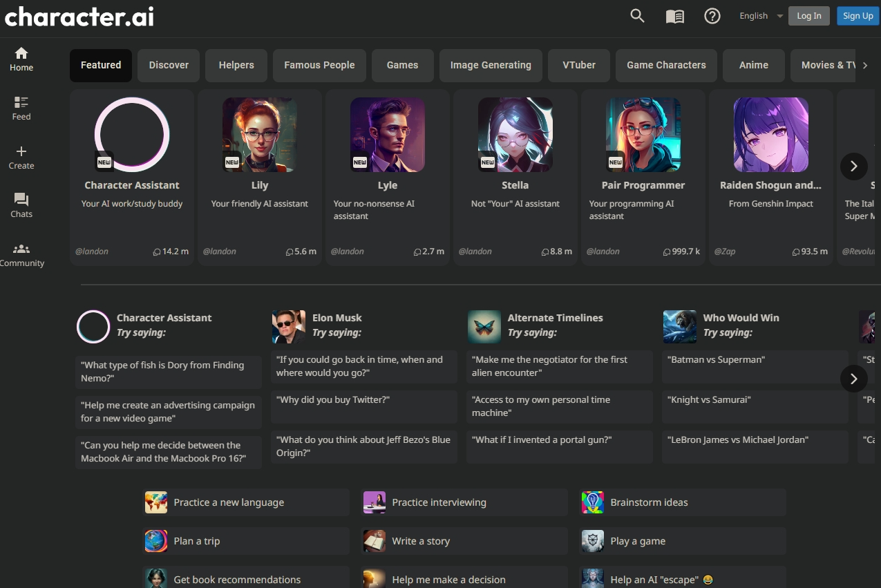The image size is (881, 588).
Task: Open Chats in the sidebar
Action: click(21, 206)
